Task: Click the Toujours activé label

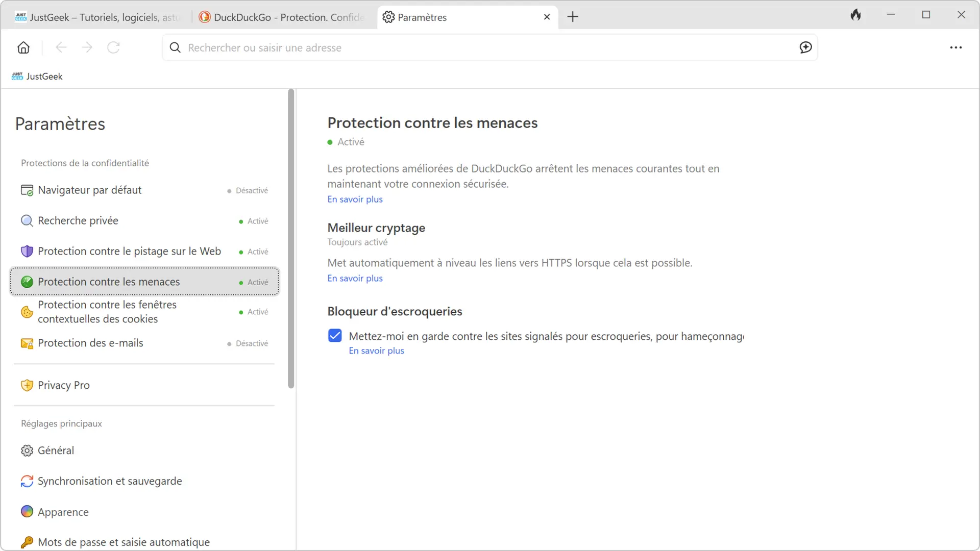Action: pyautogui.click(x=357, y=242)
